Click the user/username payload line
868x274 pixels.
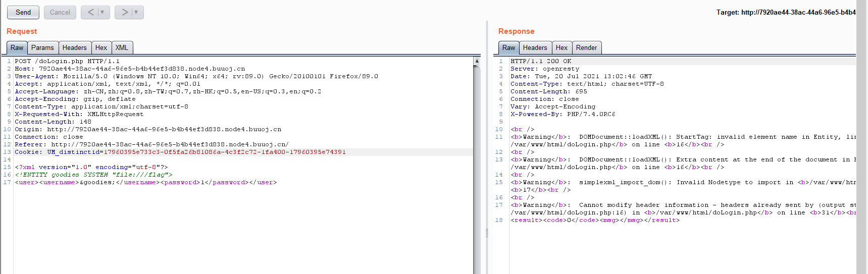click(146, 182)
